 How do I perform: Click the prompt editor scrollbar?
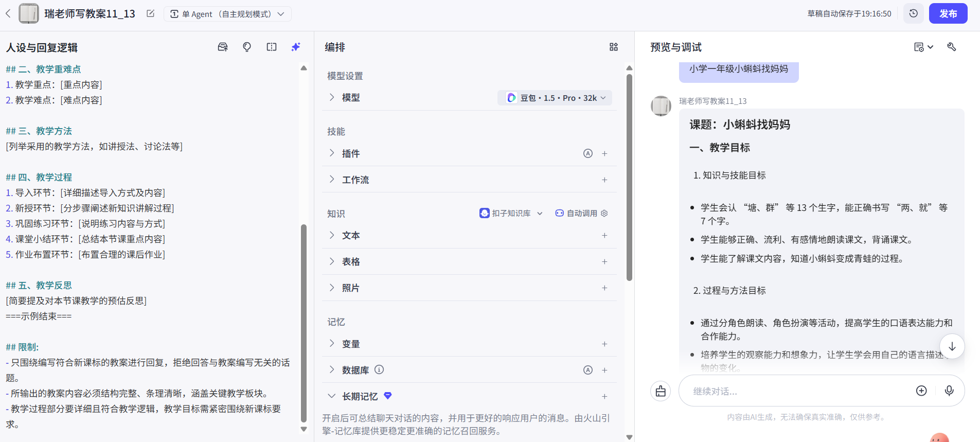(304, 323)
